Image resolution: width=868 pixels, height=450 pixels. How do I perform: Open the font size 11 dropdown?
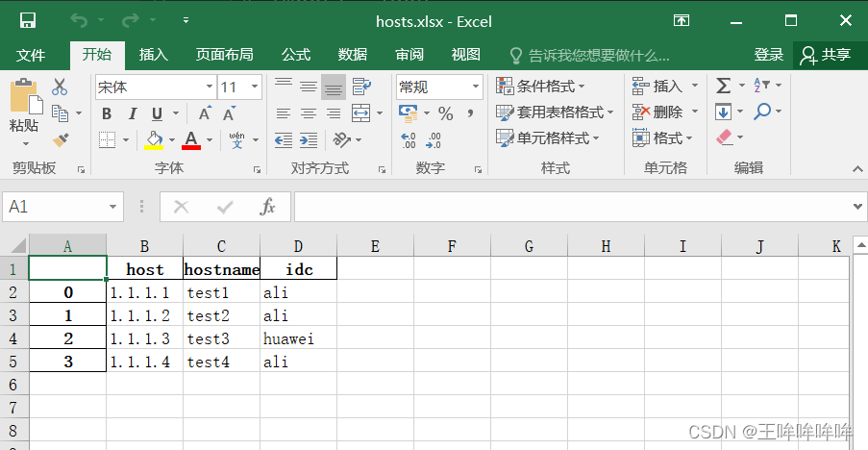coord(254,87)
